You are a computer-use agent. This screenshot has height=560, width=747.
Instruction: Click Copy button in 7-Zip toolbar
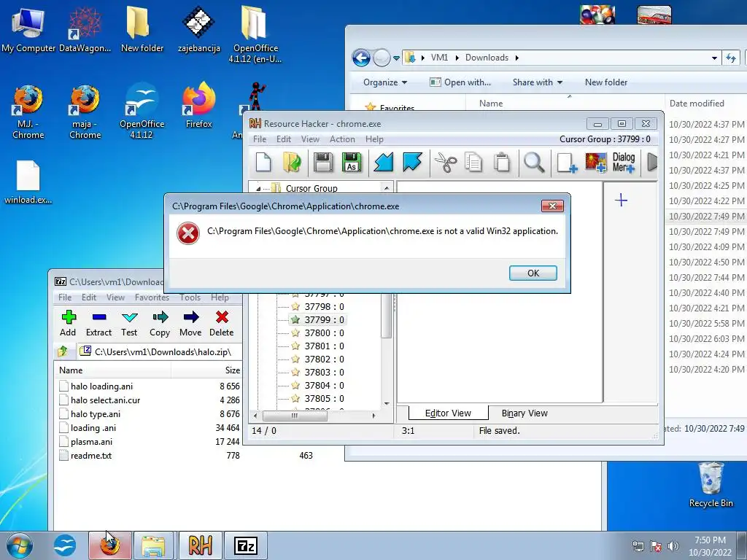[160, 323]
